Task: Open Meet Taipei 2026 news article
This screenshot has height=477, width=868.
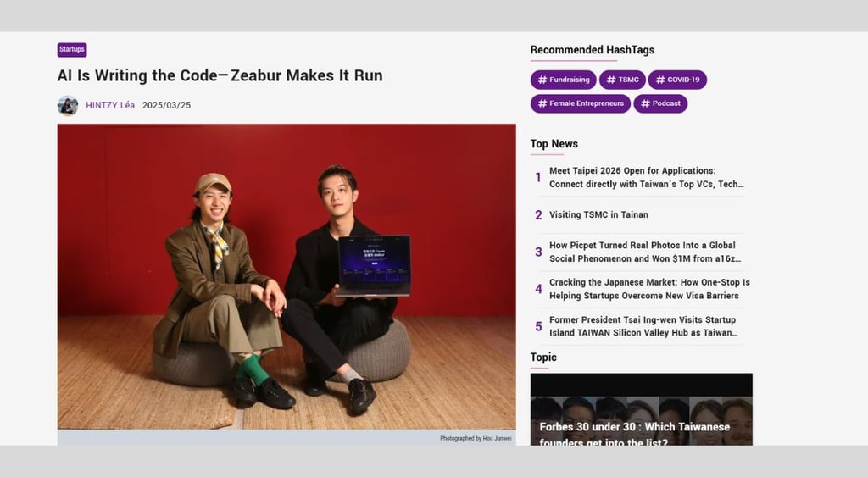Action: tap(646, 177)
